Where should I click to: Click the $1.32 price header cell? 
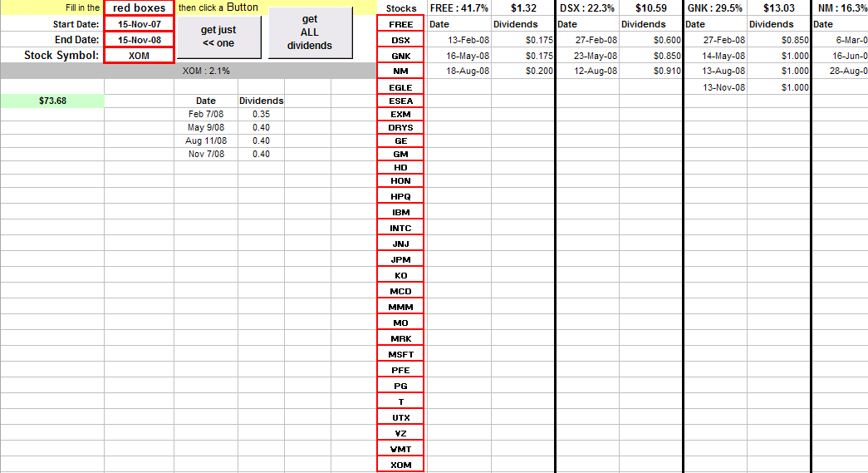coord(523,7)
